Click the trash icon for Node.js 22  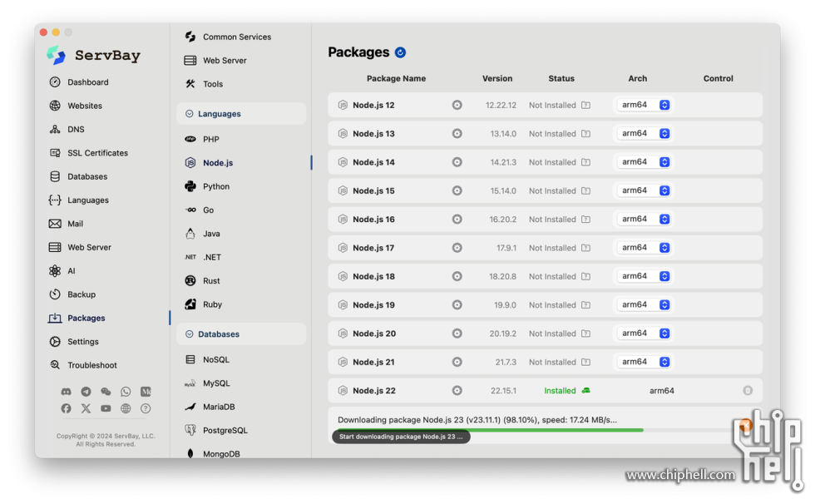748,391
